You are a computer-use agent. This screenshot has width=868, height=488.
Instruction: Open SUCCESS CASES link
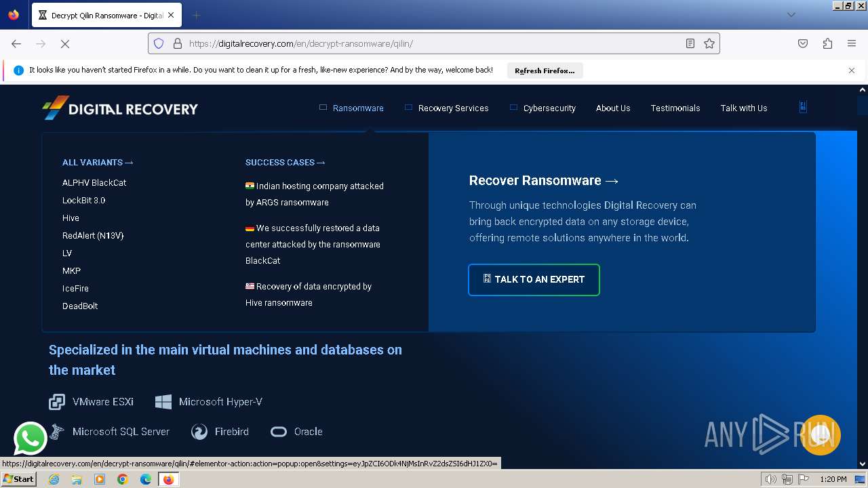click(x=285, y=162)
